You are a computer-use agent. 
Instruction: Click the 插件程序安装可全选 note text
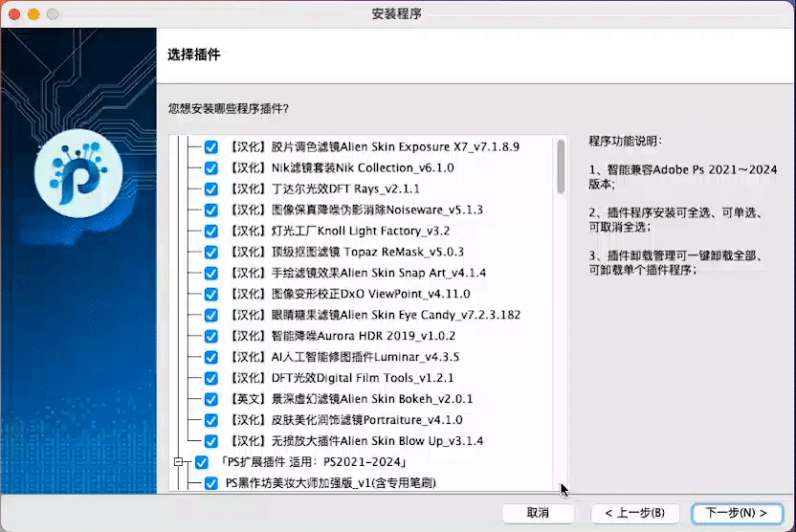pos(675,220)
